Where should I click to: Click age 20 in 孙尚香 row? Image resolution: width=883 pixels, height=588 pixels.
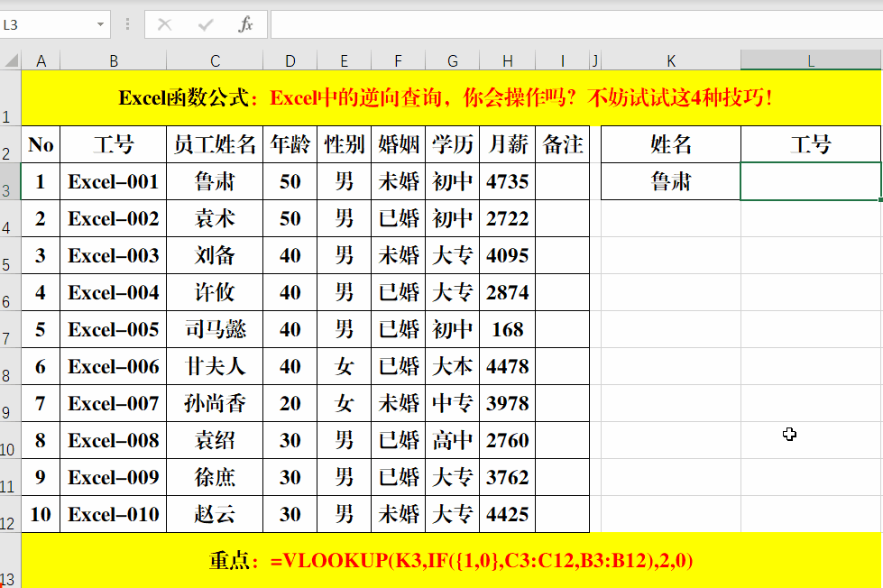point(290,403)
